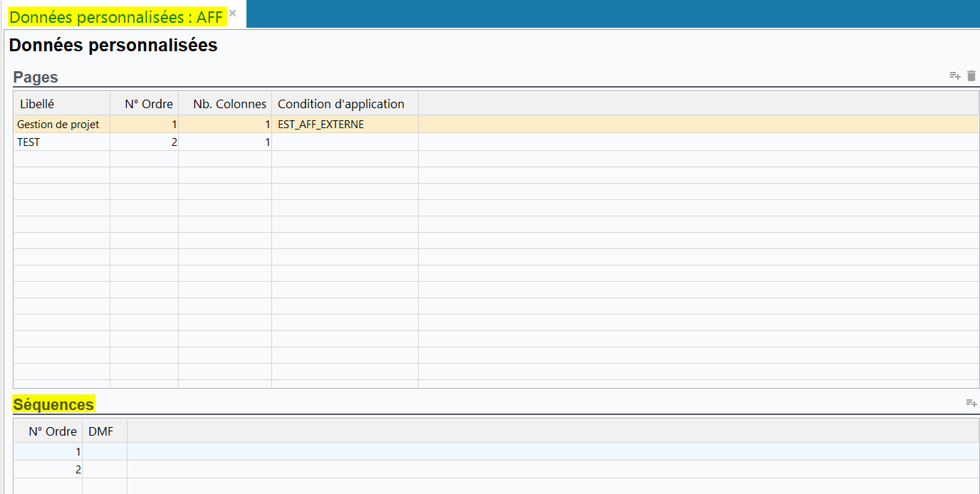Select sequence row with N° Ordre 1
The width and height of the screenshot is (980, 494).
(x=48, y=451)
